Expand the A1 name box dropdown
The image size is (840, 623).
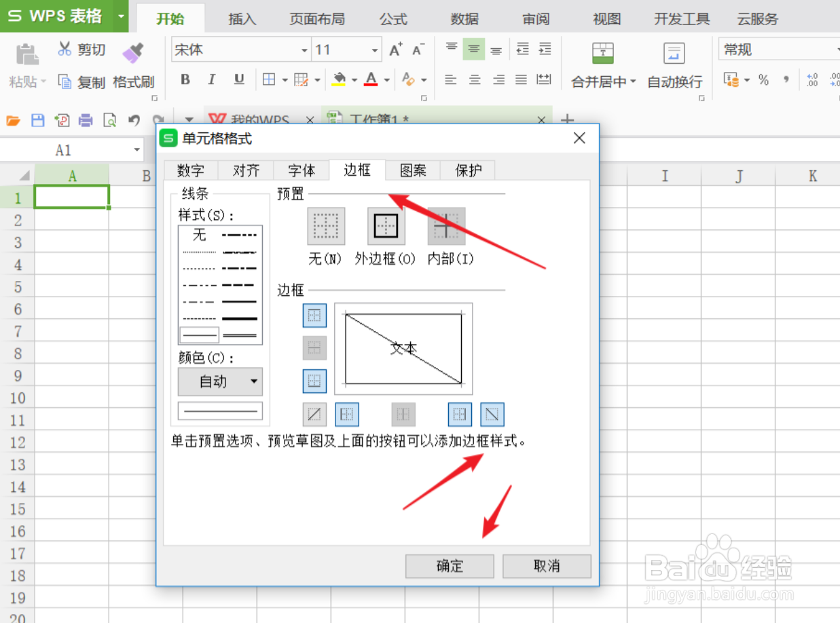coord(136,150)
